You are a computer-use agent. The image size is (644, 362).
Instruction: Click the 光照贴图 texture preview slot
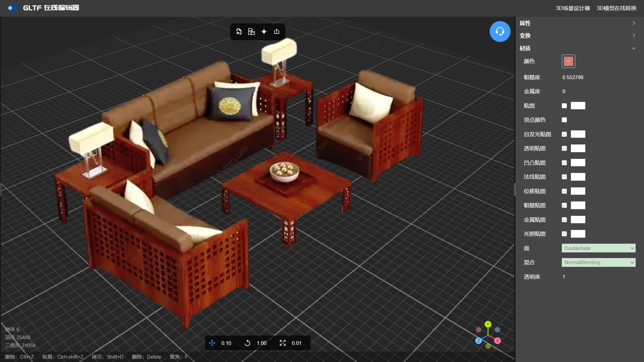578,234
